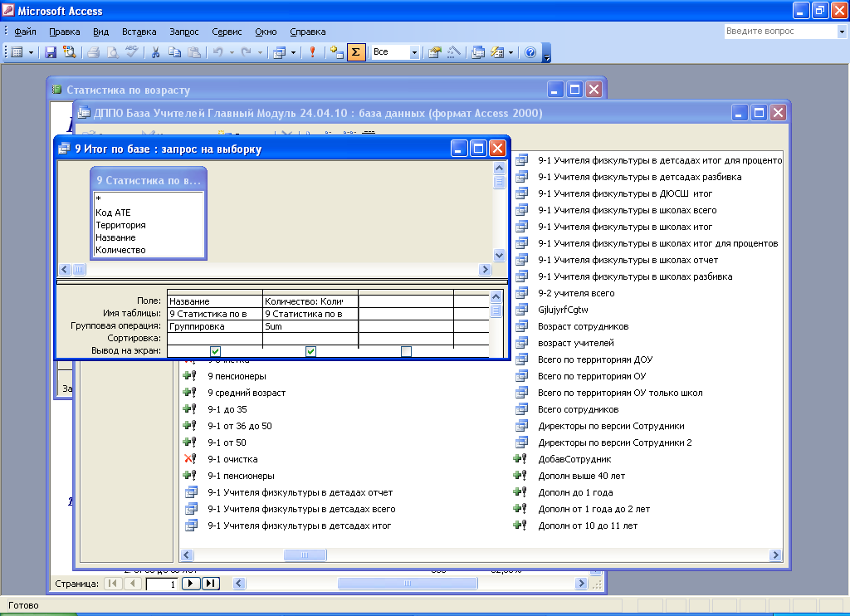
Task: Click the 'Введите вопрос' help box
Action: (780, 32)
